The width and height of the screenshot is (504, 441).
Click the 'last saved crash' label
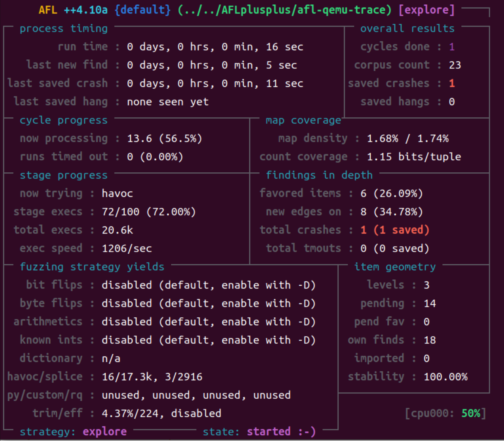pyautogui.click(x=57, y=83)
